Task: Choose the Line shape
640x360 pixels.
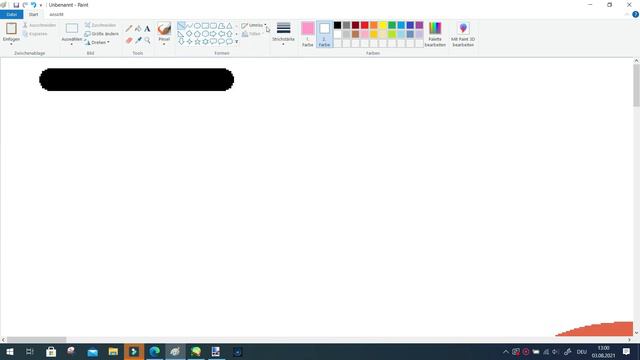Action: click(x=181, y=26)
